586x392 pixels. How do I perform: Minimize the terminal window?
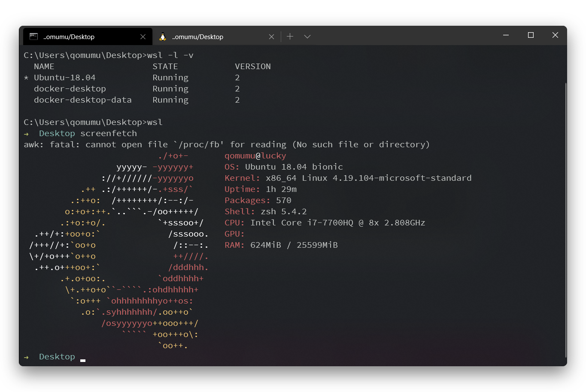pos(506,35)
